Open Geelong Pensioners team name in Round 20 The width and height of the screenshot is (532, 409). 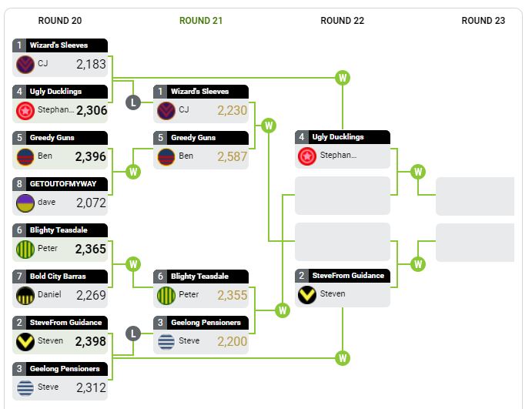[65, 369]
